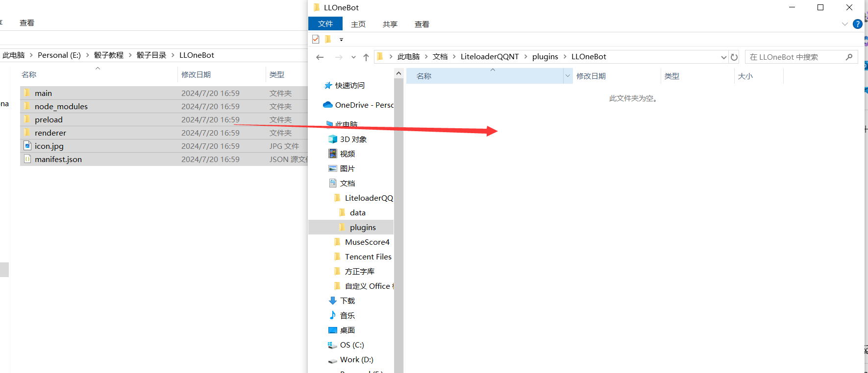Refresh the current folder view
Screen dimensions: 868x373
(734, 57)
